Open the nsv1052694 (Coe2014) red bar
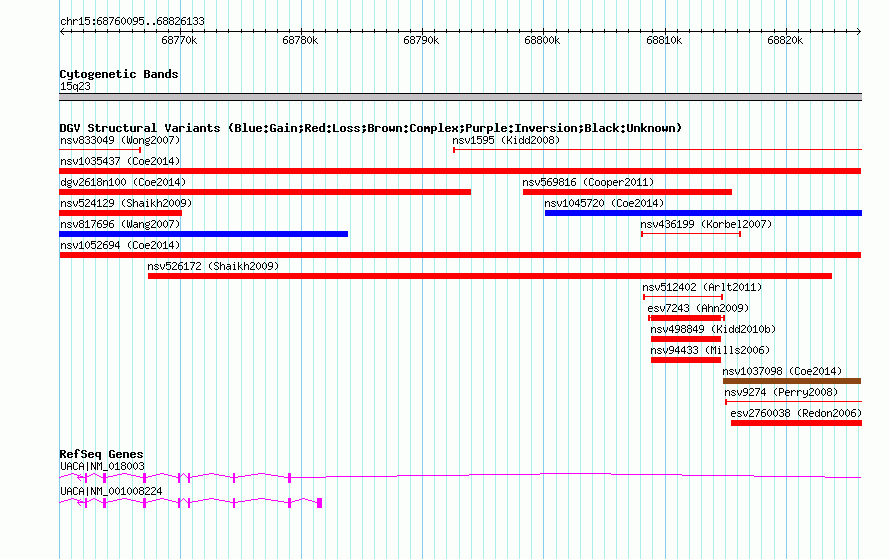The height and width of the screenshot is (559, 890). pos(460,255)
